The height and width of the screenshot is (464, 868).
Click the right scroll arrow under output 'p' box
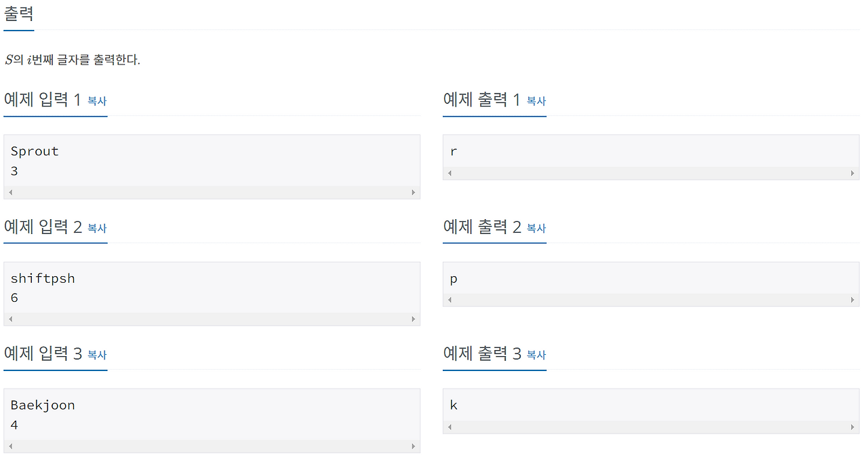[853, 300]
